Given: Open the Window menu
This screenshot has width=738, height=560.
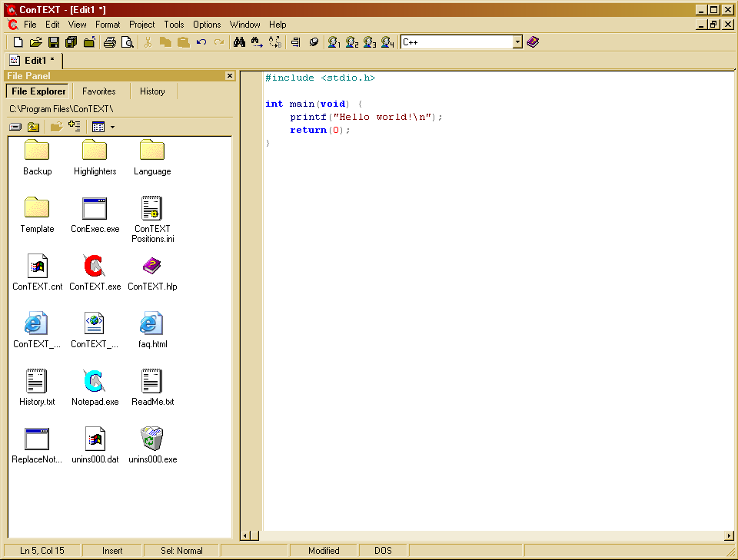Looking at the screenshot, I should [244, 25].
